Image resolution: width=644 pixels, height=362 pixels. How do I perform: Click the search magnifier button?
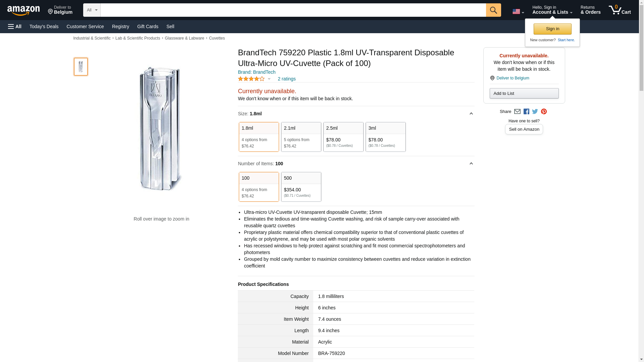[x=493, y=10]
